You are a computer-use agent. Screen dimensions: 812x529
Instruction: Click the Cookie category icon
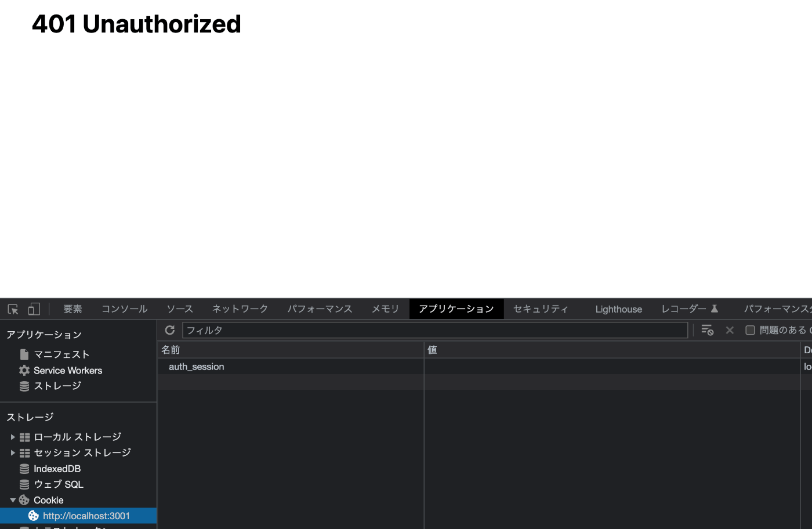(24, 500)
